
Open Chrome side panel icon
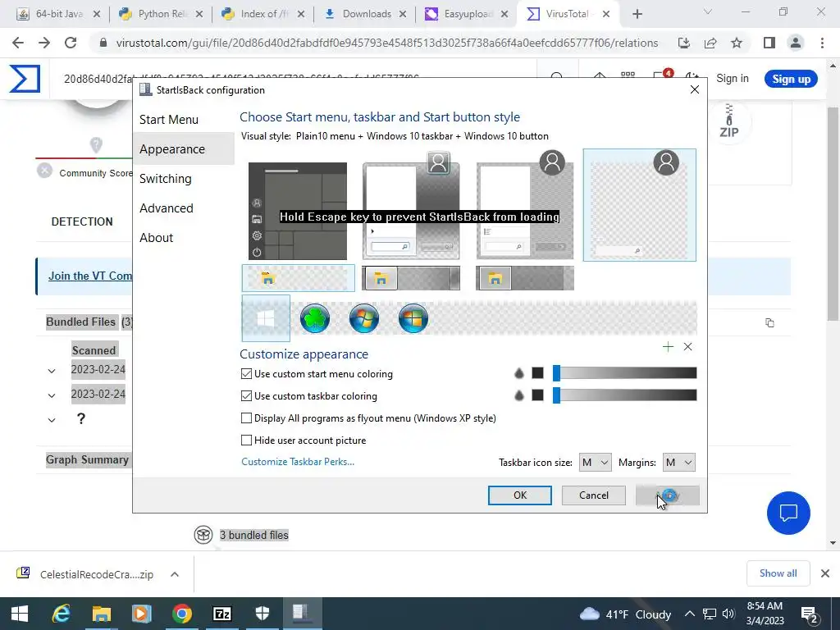click(769, 43)
